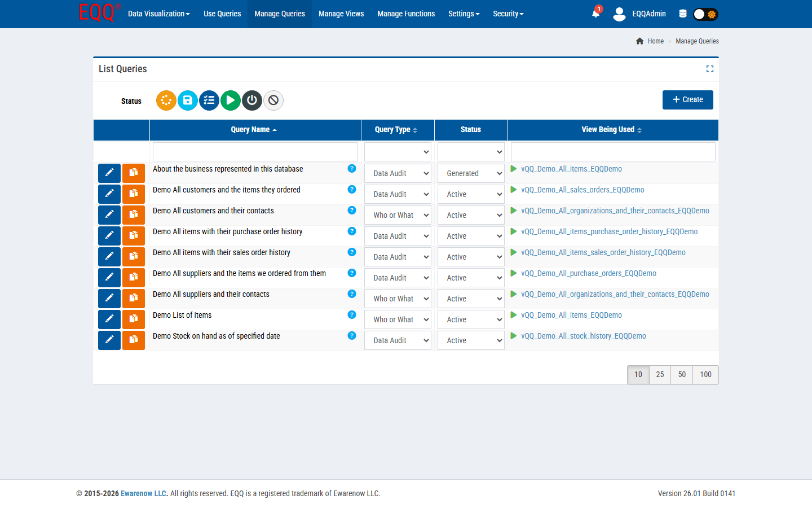Open the database icon in the top navbar
The height and width of the screenshot is (508, 812).
682,13
